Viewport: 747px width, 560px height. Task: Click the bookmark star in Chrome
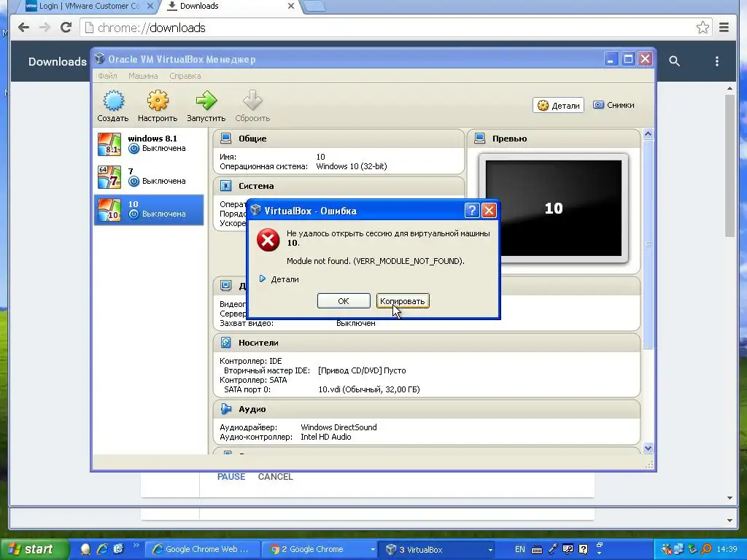(x=703, y=28)
